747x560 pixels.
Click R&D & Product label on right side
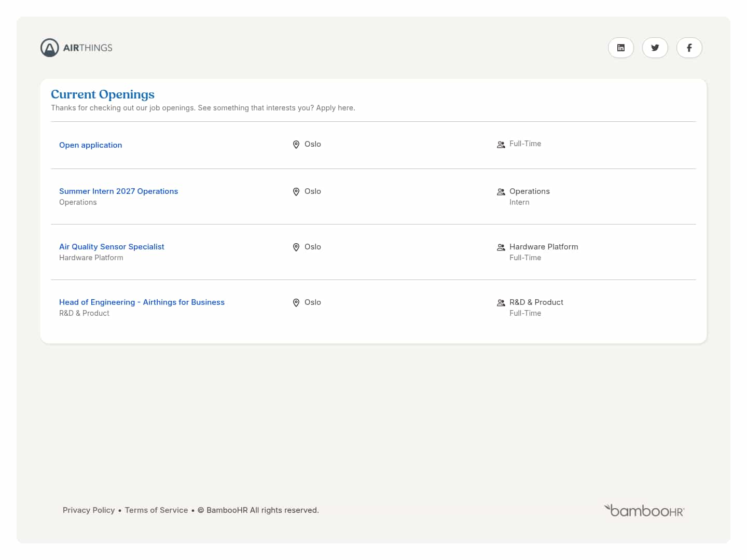coord(536,302)
